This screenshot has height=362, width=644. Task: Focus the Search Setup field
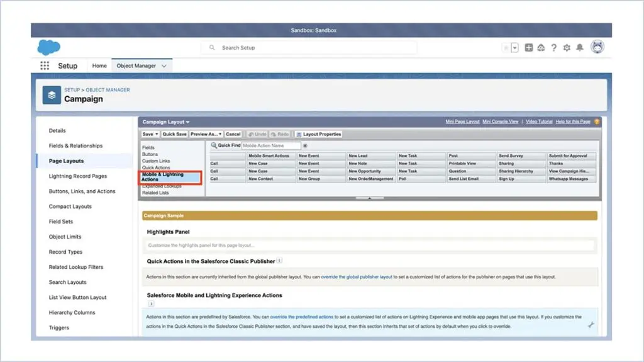tap(309, 48)
